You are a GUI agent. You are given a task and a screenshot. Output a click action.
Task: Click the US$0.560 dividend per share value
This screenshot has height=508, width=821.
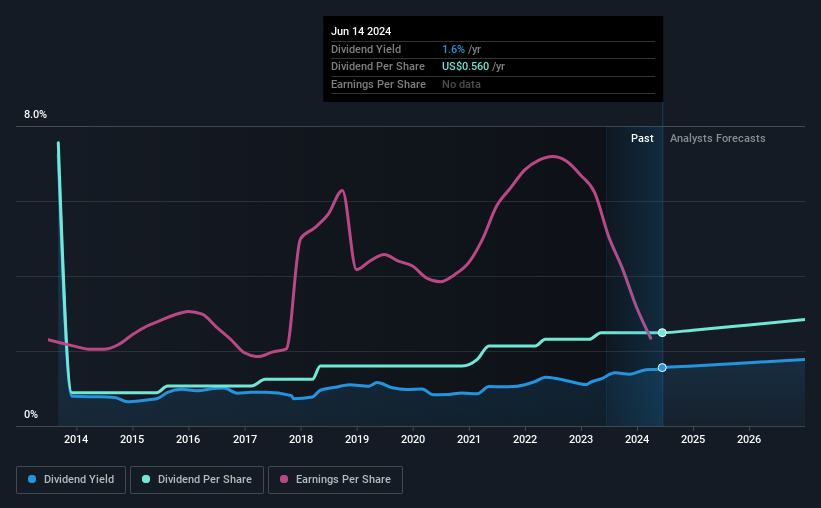click(465, 67)
